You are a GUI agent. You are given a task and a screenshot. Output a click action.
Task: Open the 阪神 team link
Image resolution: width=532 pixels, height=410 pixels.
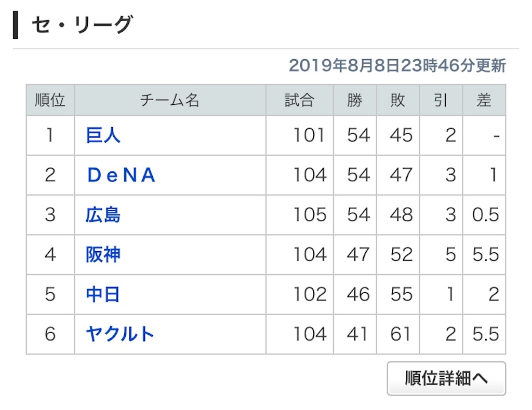(x=103, y=254)
